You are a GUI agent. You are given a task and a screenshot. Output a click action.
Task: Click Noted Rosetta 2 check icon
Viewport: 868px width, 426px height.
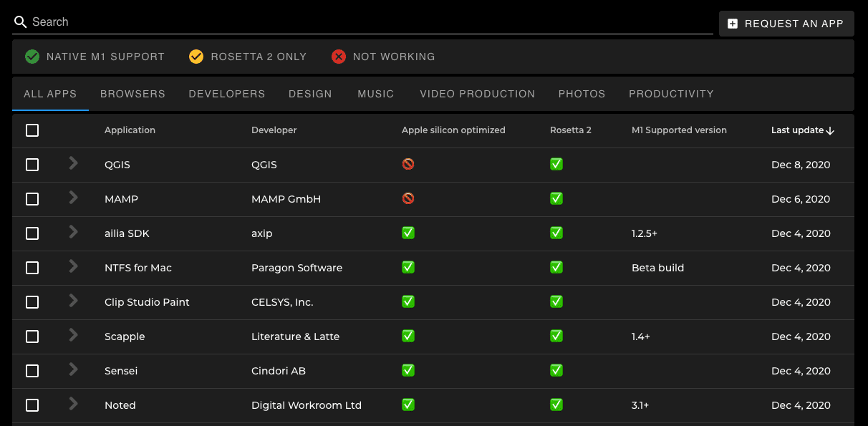pyautogui.click(x=556, y=405)
